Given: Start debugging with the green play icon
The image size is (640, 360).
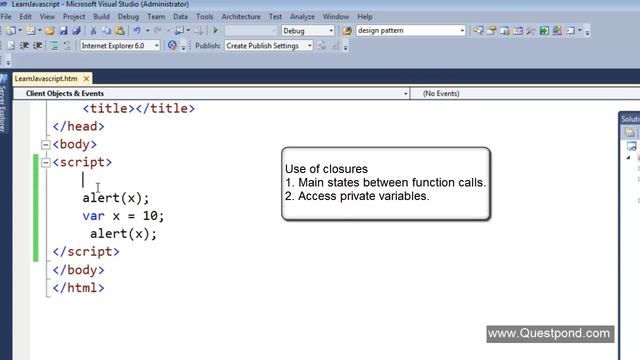Looking at the screenshot, I should pos(216,31).
